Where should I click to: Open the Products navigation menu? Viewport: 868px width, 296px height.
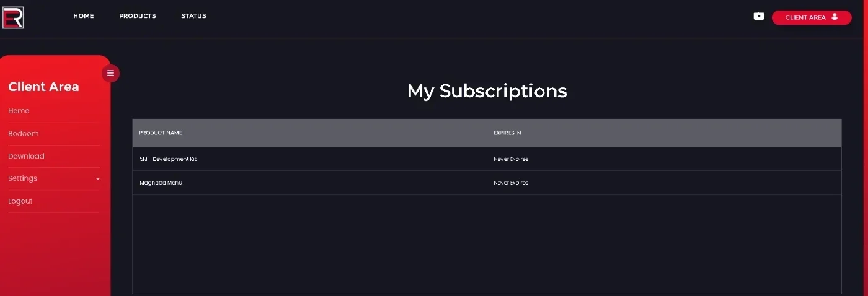[x=138, y=16]
